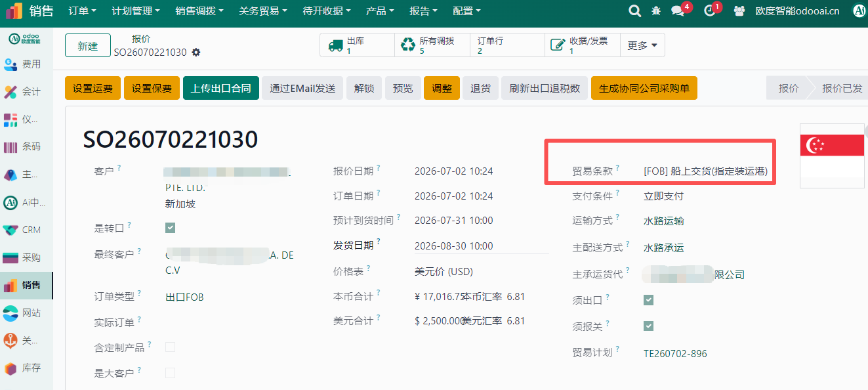Image resolution: width=868 pixels, height=390 pixels.
Task: Open the 计划管理 menu
Action: pos(136,11)
